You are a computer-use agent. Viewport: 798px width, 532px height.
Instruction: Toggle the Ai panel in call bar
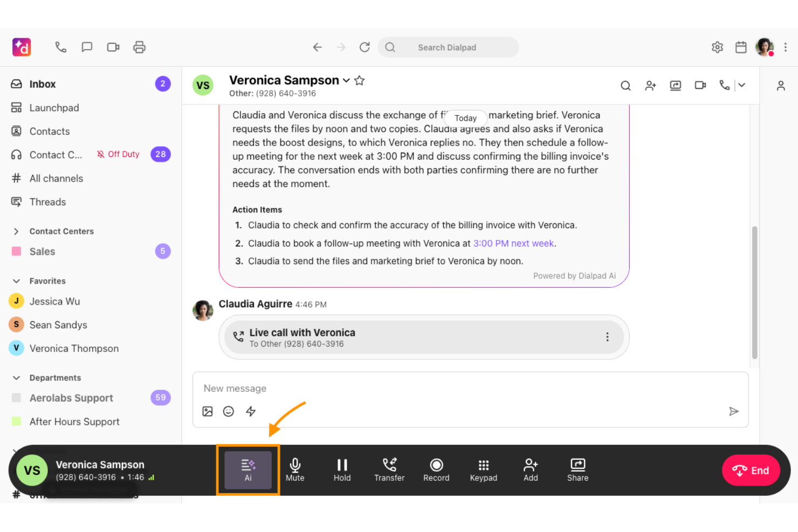click(x=248, y=470)
